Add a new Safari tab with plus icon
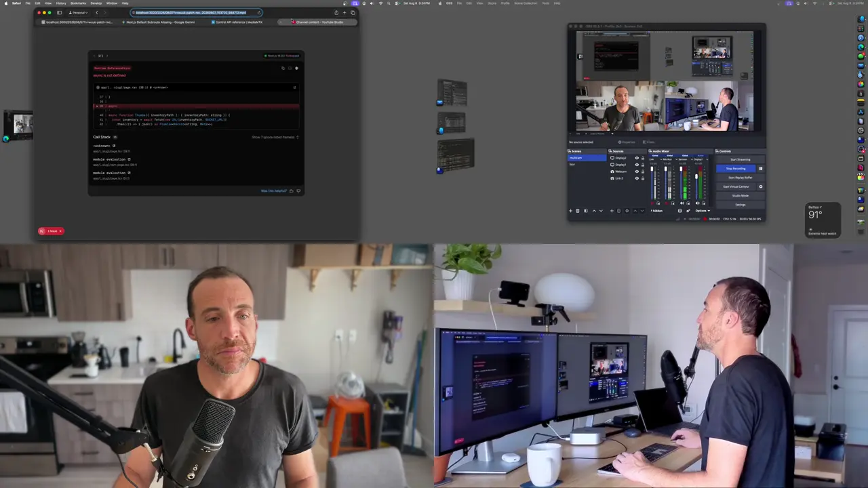This screenshot has width=868, height=488. 344,12
